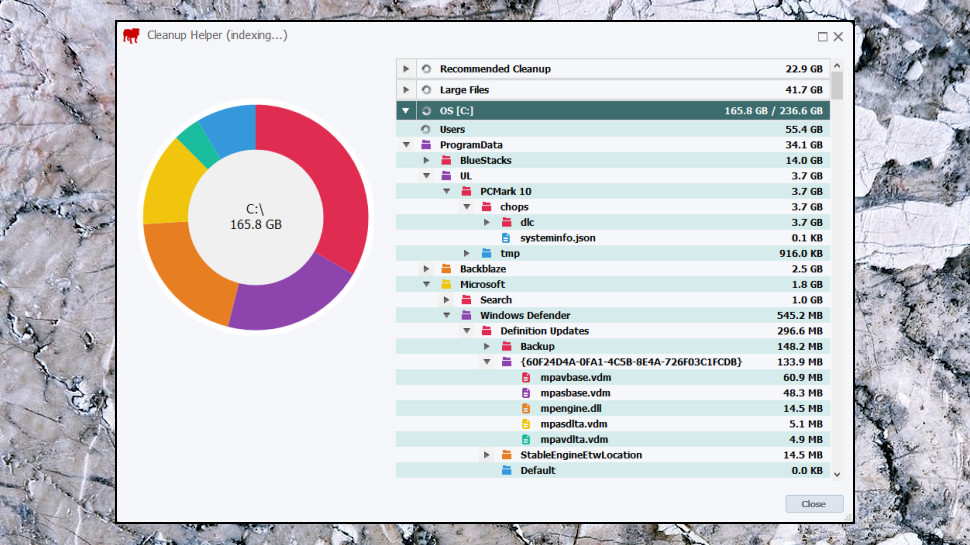Click the C:\ 165.8 GB chart center label
Viewport: 970px width, 545px height.
pos(255,217)
